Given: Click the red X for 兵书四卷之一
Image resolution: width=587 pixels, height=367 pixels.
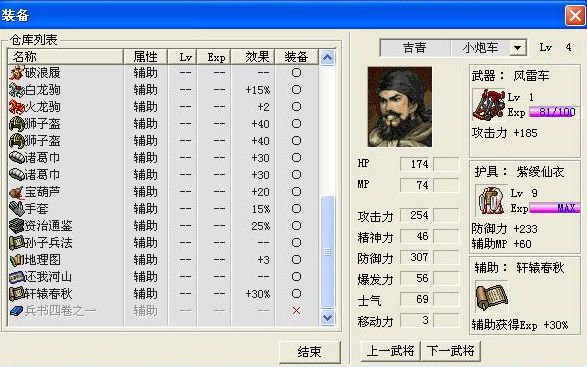Looking at the screenshot, I should 296,310.
